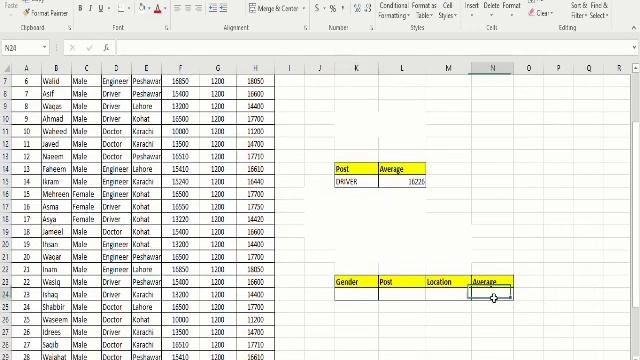This screenshot has width=640, height=360.
Task: Toggle Underline formatting
Action: [100, 8]
